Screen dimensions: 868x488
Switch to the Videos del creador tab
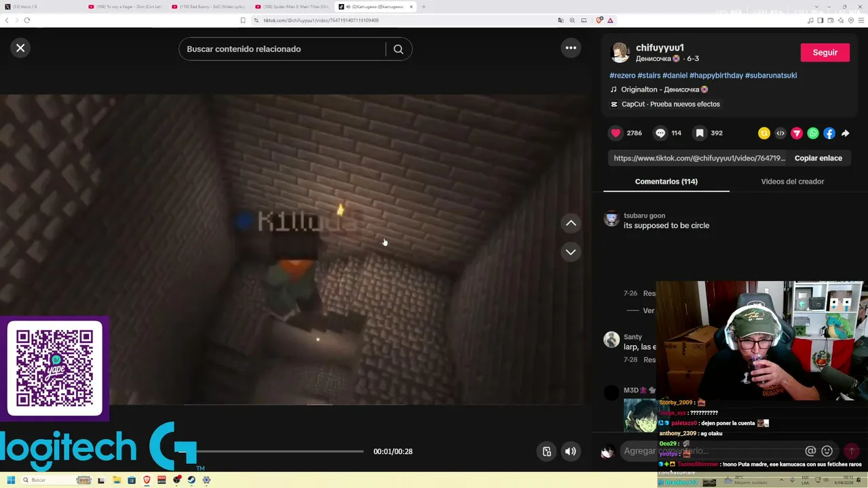792,182
